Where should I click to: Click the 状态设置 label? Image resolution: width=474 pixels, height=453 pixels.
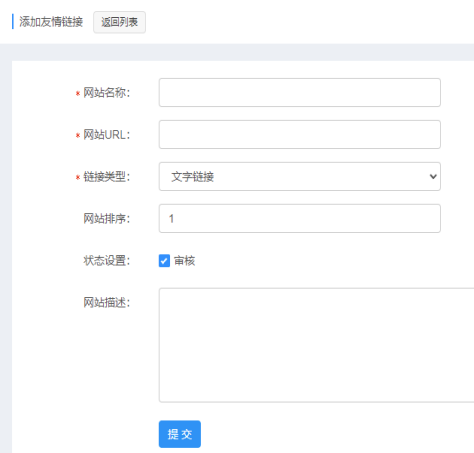point(106,261)
